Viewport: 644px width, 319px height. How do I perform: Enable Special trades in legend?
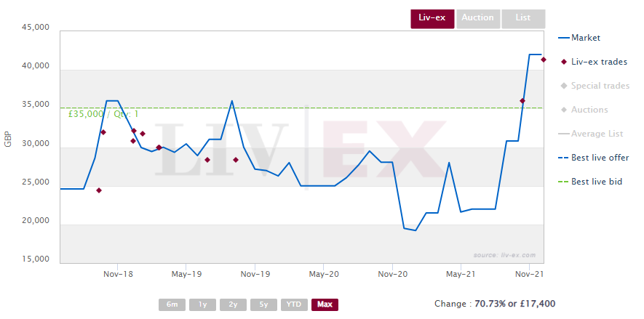[x=600, y=86]
